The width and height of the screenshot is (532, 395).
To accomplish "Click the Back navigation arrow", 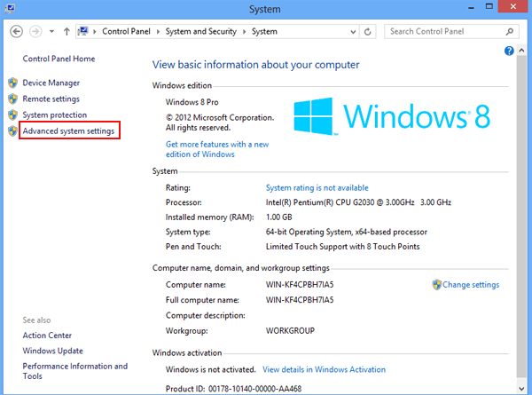I will point(16,32).
